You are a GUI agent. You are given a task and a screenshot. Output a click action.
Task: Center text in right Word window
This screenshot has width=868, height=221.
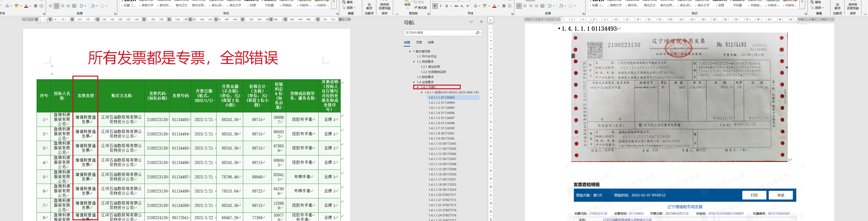pyautogui.click(x=525, y=6)
